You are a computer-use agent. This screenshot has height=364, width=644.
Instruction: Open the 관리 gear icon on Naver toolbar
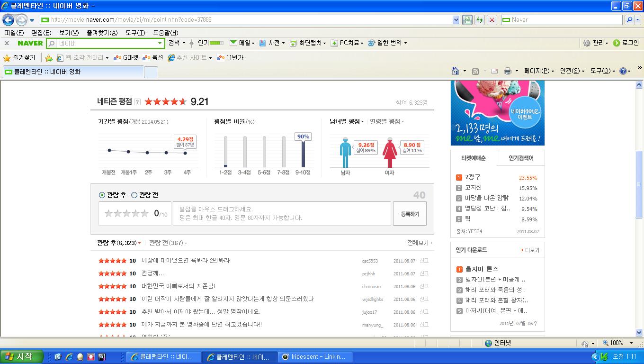pyautogui.click(x=587, y=43)
